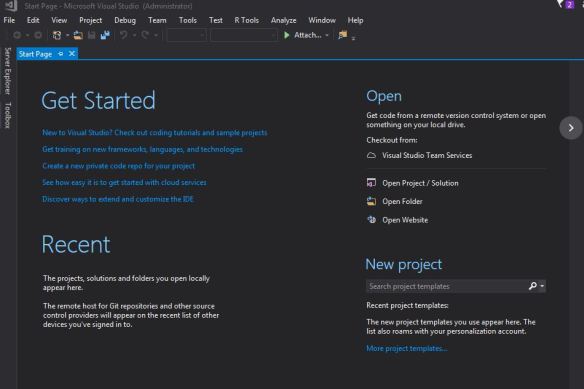Image resolution: width=584 pixels, height=389 pixels.
Task: Open the Redo history dropdown arrow
Action: 156,35
